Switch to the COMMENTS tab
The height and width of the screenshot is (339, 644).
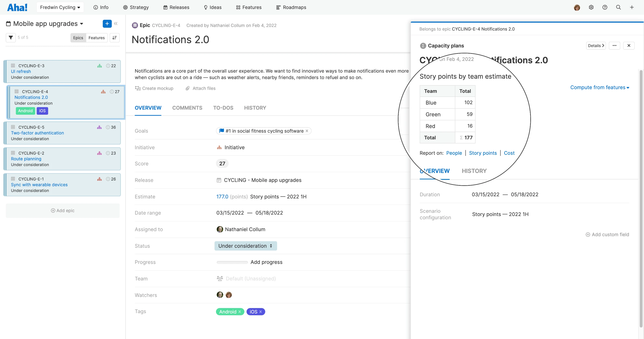pos(187,108)
